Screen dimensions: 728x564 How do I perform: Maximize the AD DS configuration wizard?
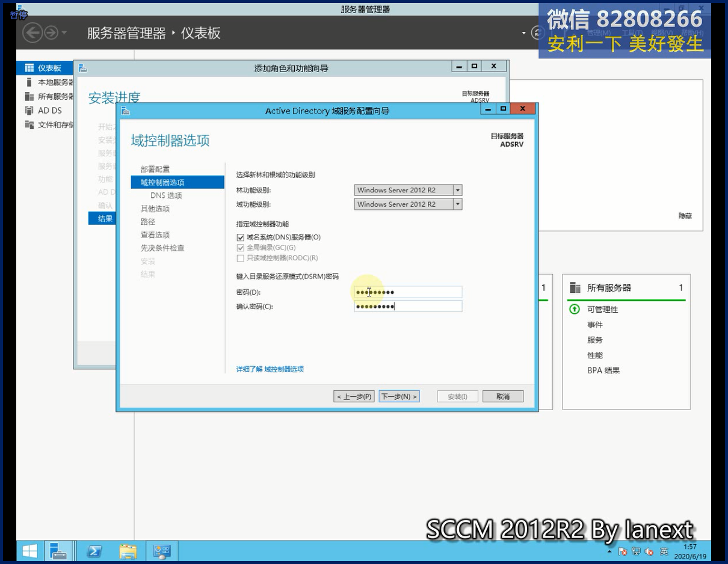(x=504, y=109)
